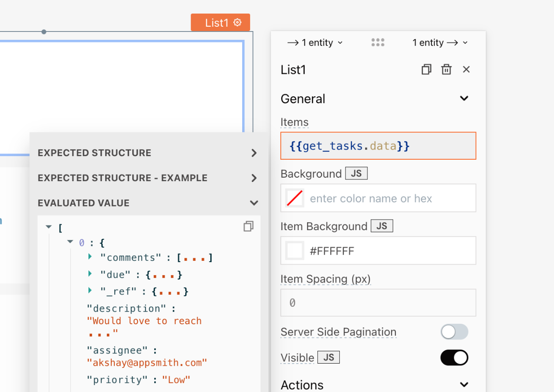Click the Item Background JS toggle button
The image size is (554, 392).
coord(381,226)
